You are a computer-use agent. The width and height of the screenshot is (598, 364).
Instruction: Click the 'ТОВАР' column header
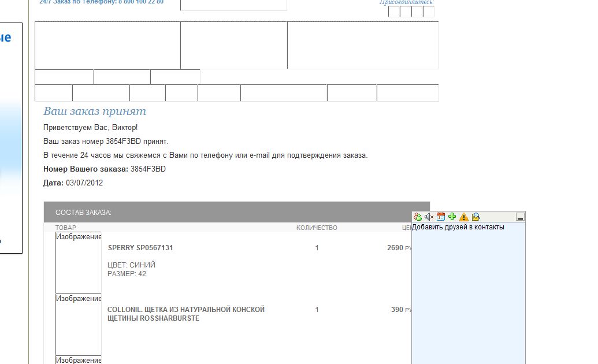(x=66, y=228)
